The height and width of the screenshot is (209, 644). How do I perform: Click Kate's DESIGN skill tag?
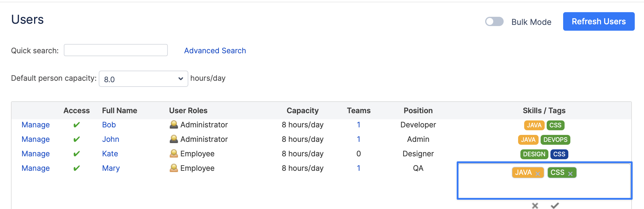(534, 154)
